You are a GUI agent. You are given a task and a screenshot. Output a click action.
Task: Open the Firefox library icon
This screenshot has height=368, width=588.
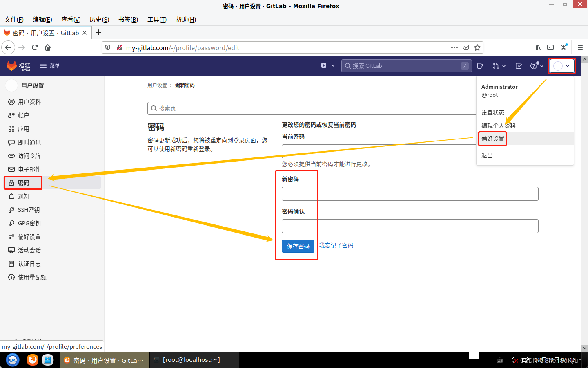pyautogui.click(x=537, y=47)
